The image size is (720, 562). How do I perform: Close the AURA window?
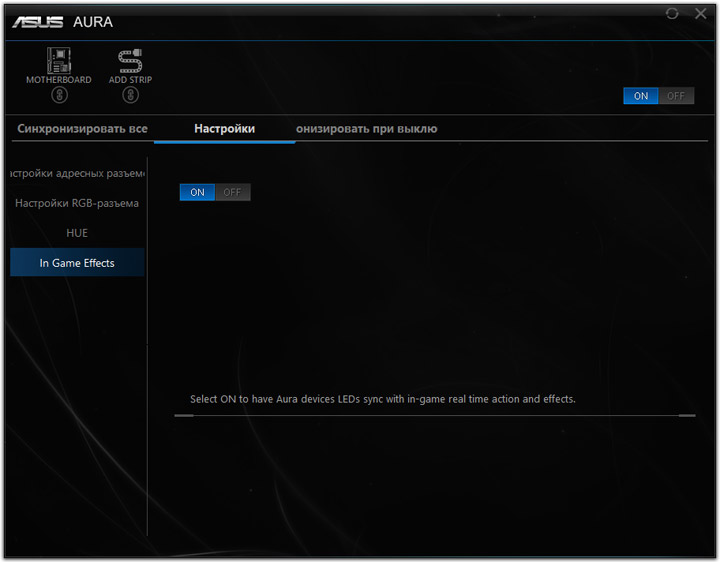tap(701, 14)
